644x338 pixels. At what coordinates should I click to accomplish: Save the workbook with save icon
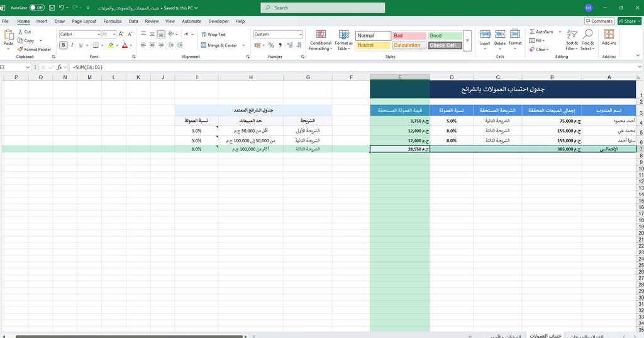coord(52,8)
